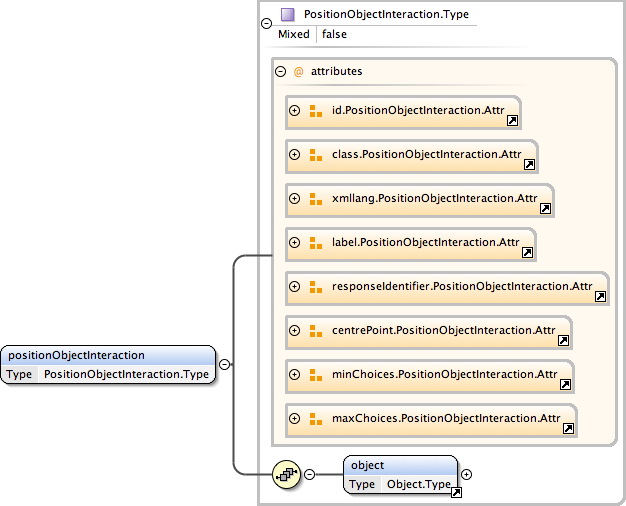Expand xmllang.PositionObjectInteraction.Attr node
This screenshot has height=506, width=626.
(295, 198)
